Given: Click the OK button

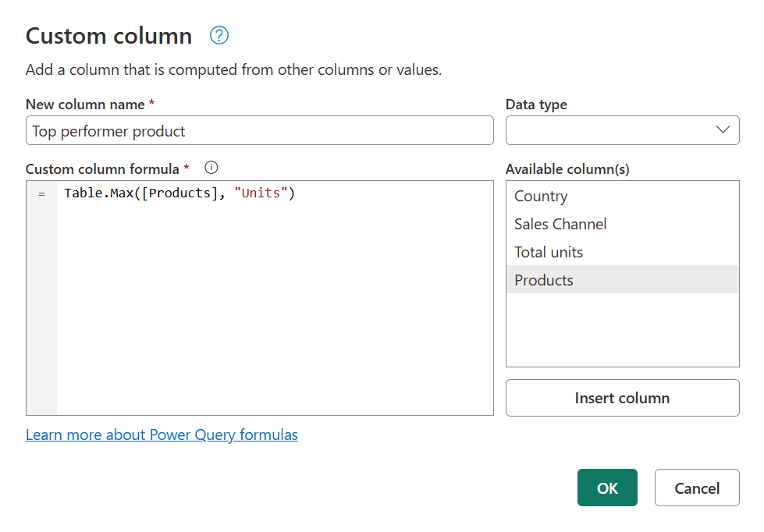Looking at the screenshot, I should (x=607, y=488).
